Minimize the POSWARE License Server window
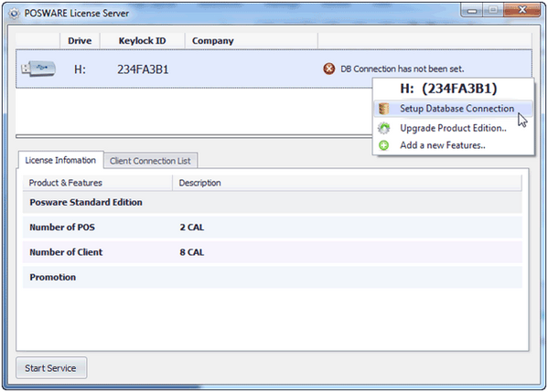Image resolution: width=548 pixels, height=392 pixels. 472,11
